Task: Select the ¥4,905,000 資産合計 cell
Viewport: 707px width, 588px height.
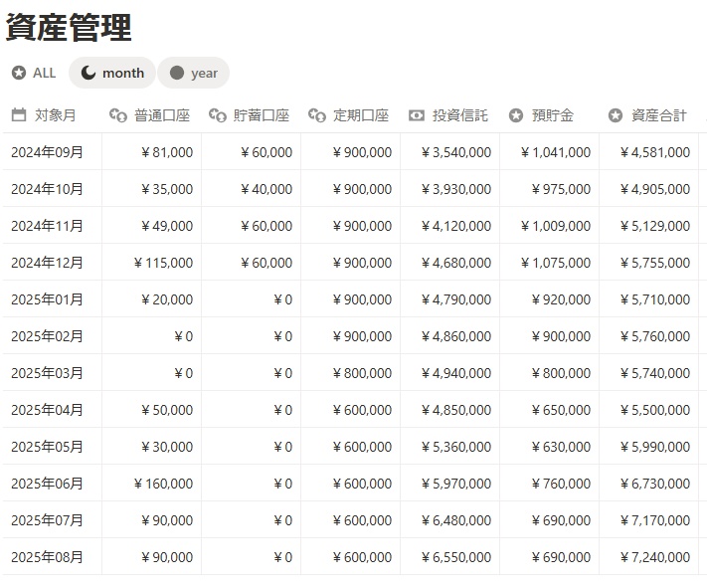Action: click(x=649, y=189)
